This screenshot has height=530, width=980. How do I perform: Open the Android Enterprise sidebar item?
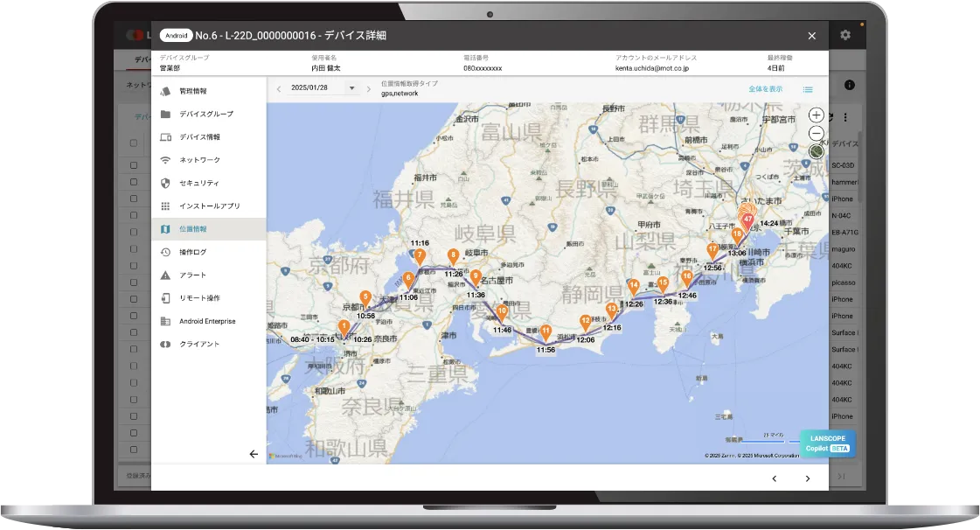point(209,321)
